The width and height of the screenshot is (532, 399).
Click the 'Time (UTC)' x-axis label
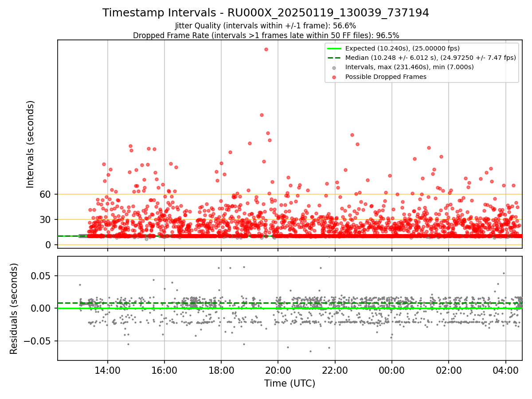point(290,383)
